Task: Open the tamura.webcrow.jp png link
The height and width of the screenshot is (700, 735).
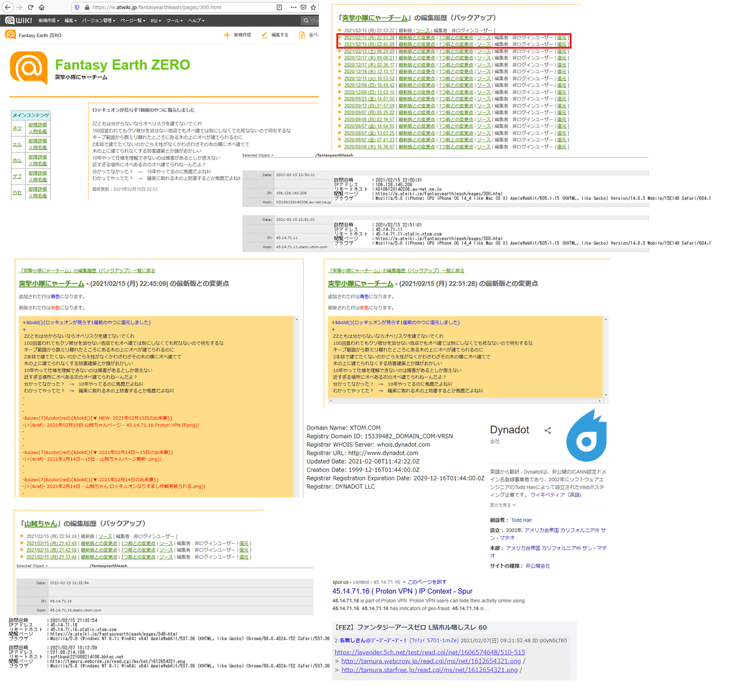Action: 431,661
